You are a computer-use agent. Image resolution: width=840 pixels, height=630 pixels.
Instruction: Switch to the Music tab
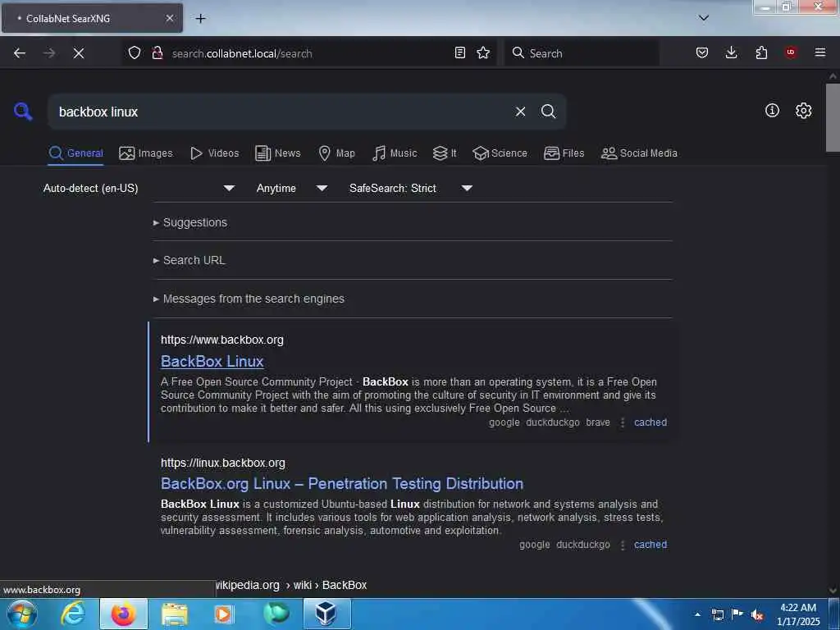[x=395, y=153]
